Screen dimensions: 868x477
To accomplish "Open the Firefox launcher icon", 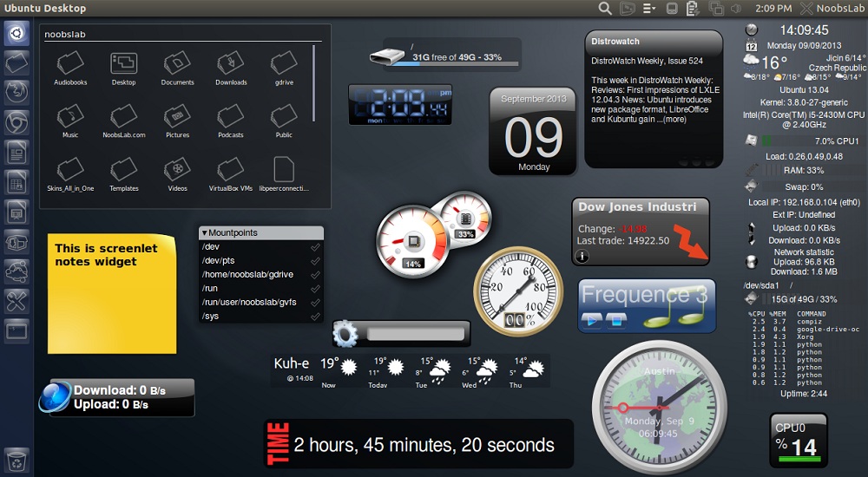I will [x=16, y=92].
